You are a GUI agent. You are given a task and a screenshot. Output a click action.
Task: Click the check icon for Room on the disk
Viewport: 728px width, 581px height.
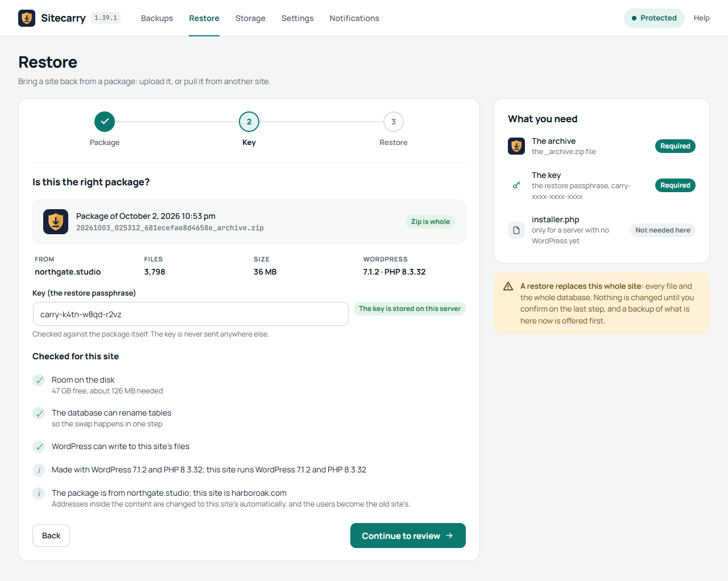(39, 380)
